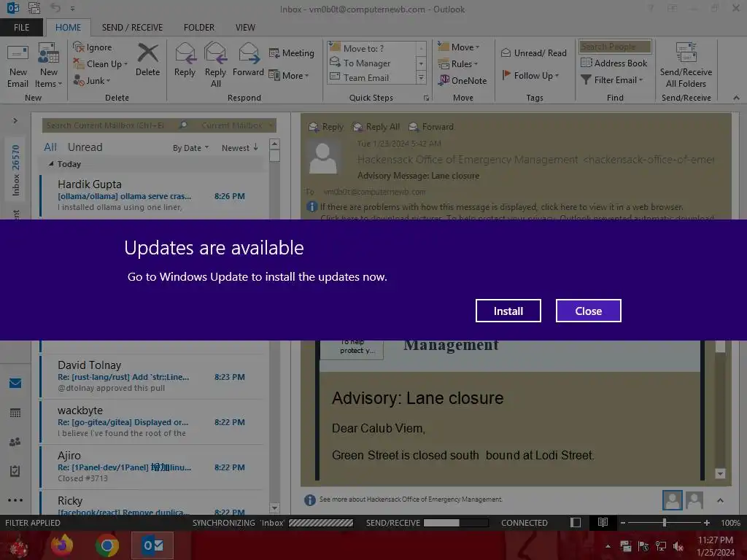The height and width of the screenshot is (560, 747).
Task: Switch to the SEND / RECEIVE tab
Action: coord(132,28)
